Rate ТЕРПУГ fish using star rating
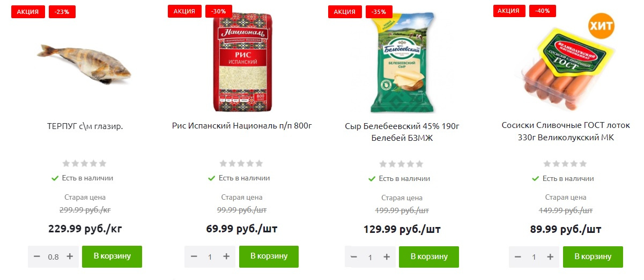This screenshot has width=644, height=280. pyautogui.click(x=84, y=163)
